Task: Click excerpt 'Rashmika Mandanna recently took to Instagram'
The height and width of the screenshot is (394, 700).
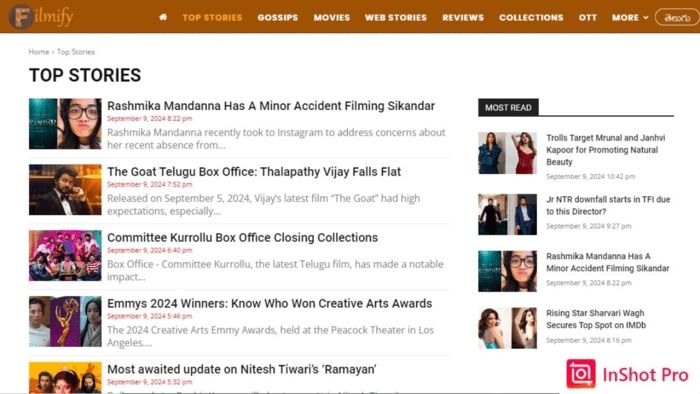Action: click(276, 139)
